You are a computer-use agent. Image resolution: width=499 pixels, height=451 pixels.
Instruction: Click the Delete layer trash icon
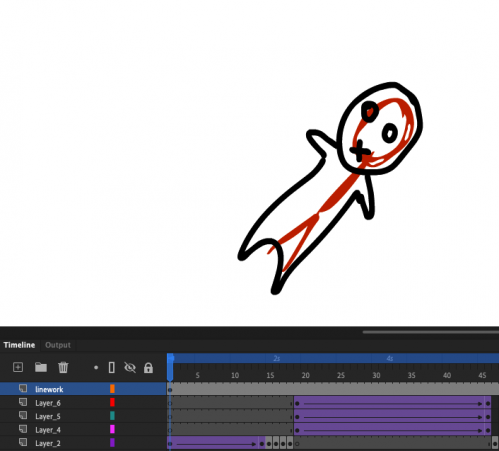(63, 367)
